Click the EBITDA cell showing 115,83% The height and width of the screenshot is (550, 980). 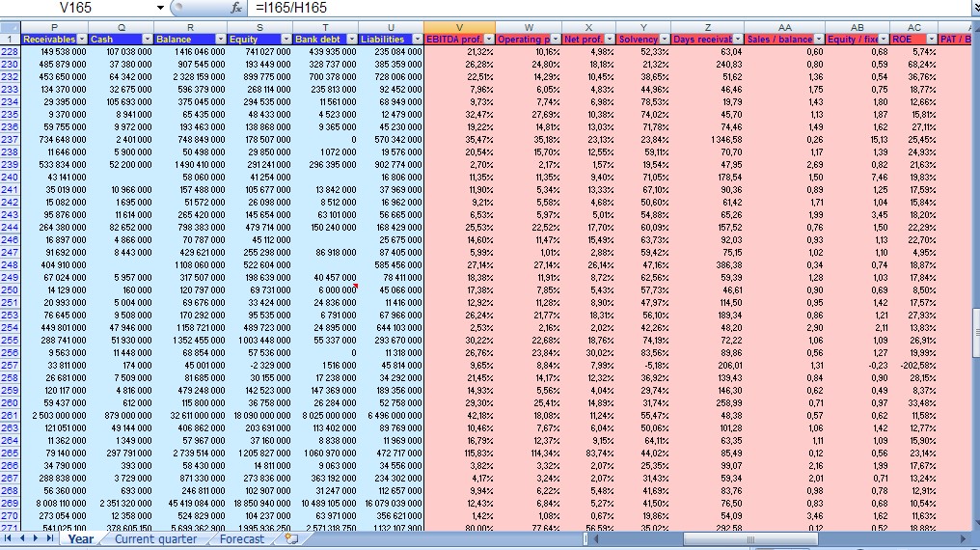[x=459, y=454]
